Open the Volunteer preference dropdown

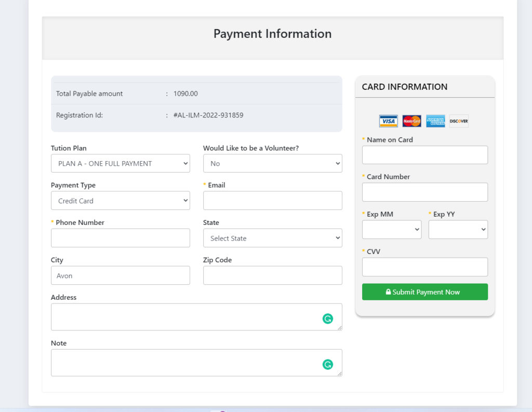(272, 163)
